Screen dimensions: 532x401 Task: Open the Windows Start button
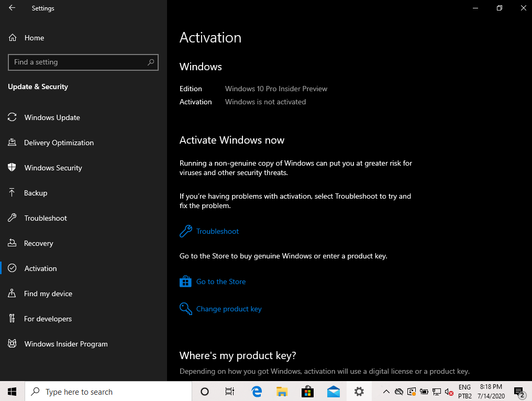tap(12, 392)
